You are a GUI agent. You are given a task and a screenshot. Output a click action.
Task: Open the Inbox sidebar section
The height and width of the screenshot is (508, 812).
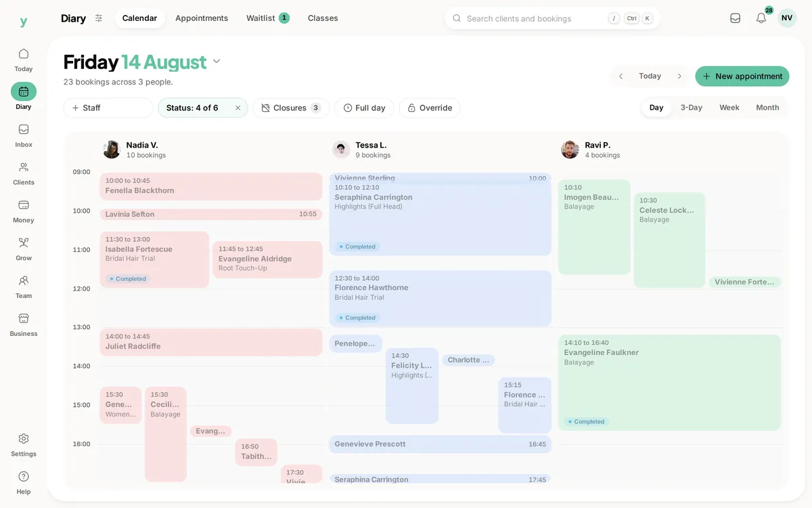coord(23,135)
